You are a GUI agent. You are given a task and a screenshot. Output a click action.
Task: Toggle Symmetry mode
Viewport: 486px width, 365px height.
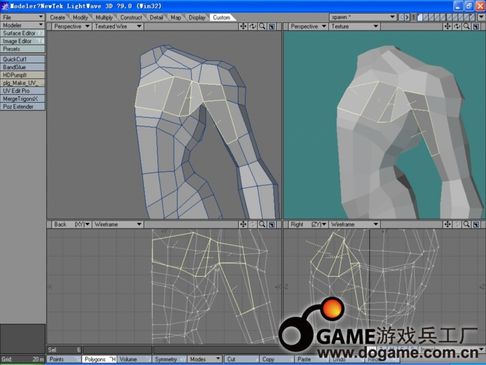(169, 359)
